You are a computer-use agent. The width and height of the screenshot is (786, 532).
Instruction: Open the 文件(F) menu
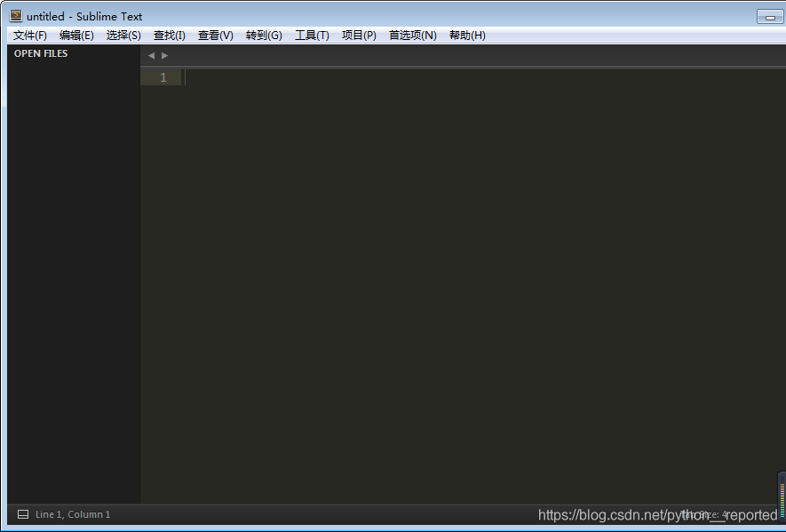pyautogui.click(x=30, y=36)
